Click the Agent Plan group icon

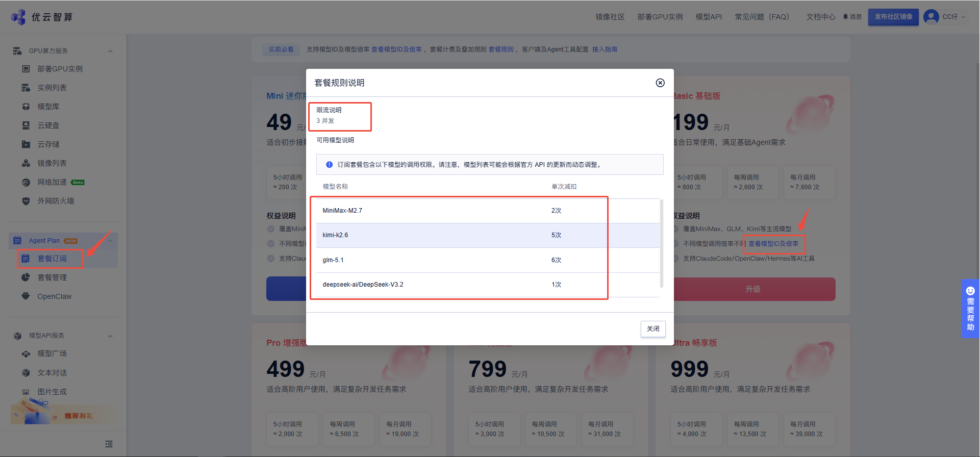[17, 240]
